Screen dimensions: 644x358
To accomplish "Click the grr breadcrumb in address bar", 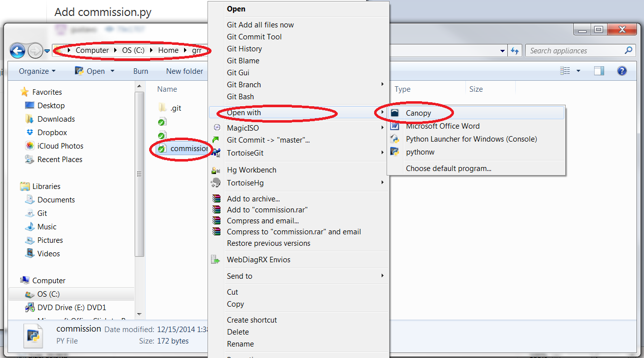I will point(197,50).
